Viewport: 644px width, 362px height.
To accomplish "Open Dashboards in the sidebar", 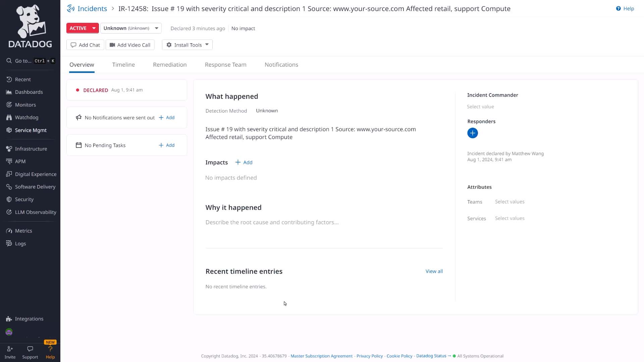I will pos(29,92).
